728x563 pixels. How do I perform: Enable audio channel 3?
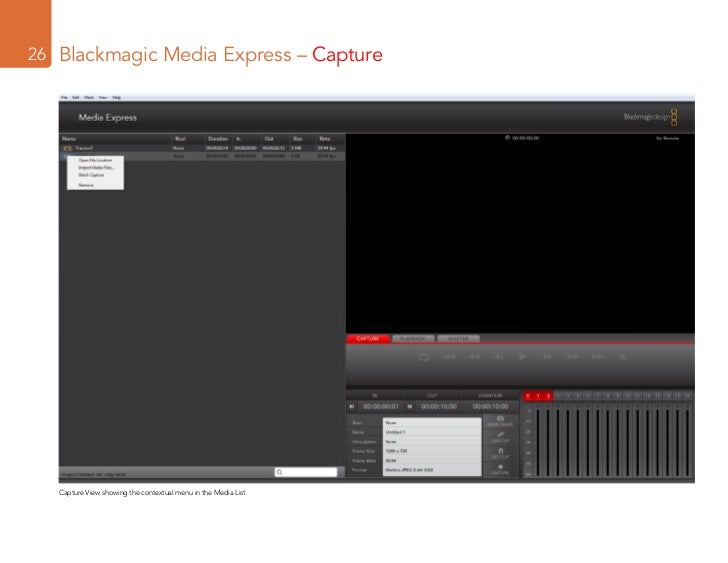(558, 396)
